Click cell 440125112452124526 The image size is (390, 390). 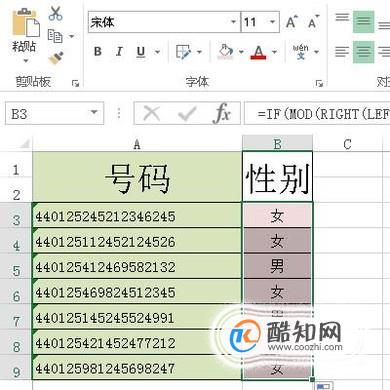[x=137, y=241]
